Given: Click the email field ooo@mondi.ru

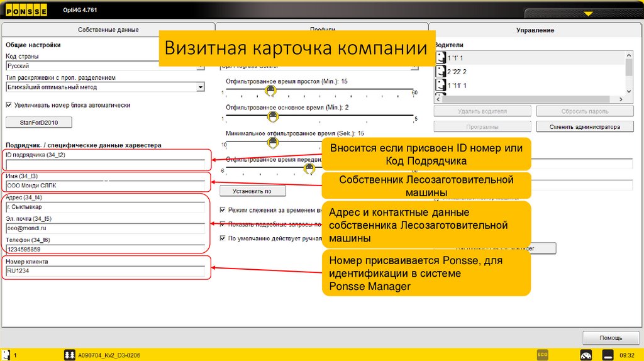Looking at the screenshot, I should (x=106, y=228).
